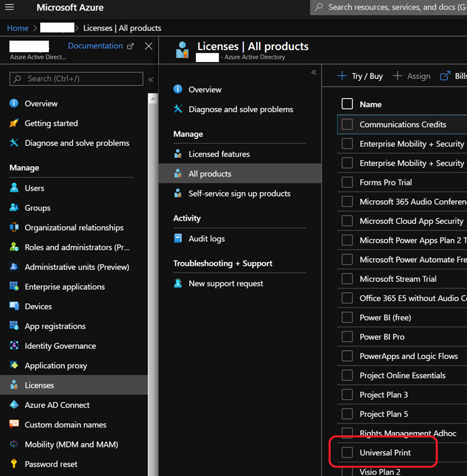Open Enterprise applications icon in sidebar

point(14,287)
